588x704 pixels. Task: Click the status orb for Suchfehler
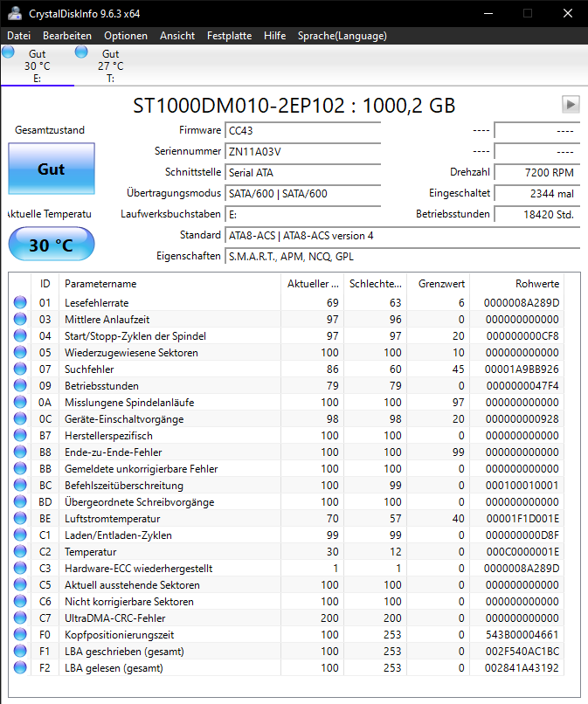(x=20, y=369)
